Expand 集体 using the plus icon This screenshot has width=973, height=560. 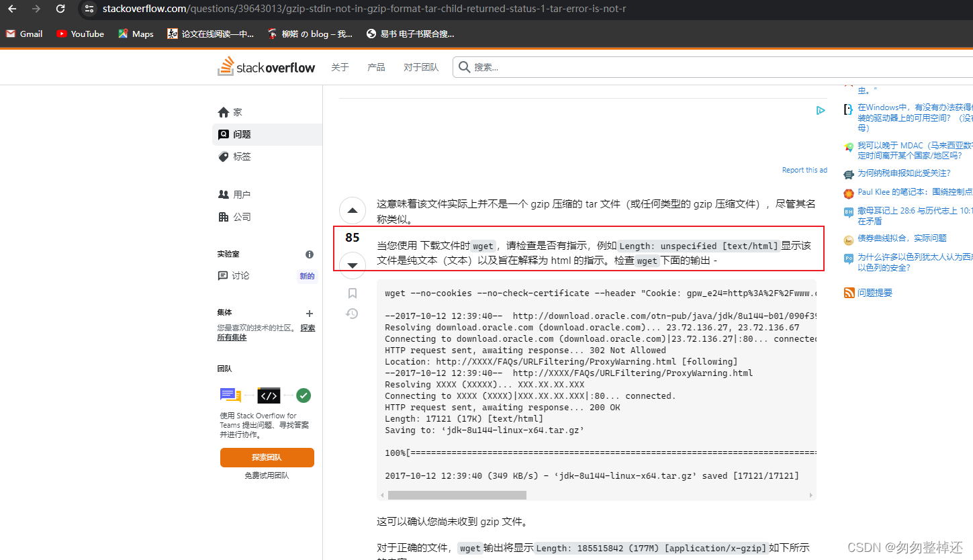coord(309,313)
